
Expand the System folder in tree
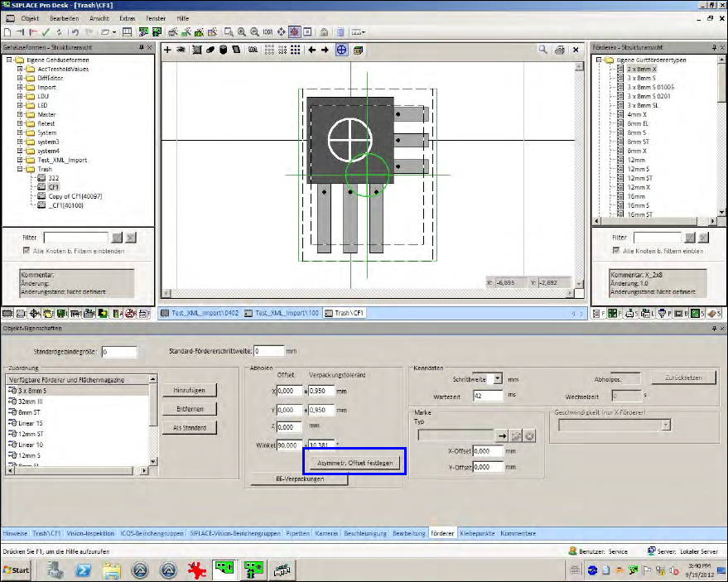[x=20, y=132]
